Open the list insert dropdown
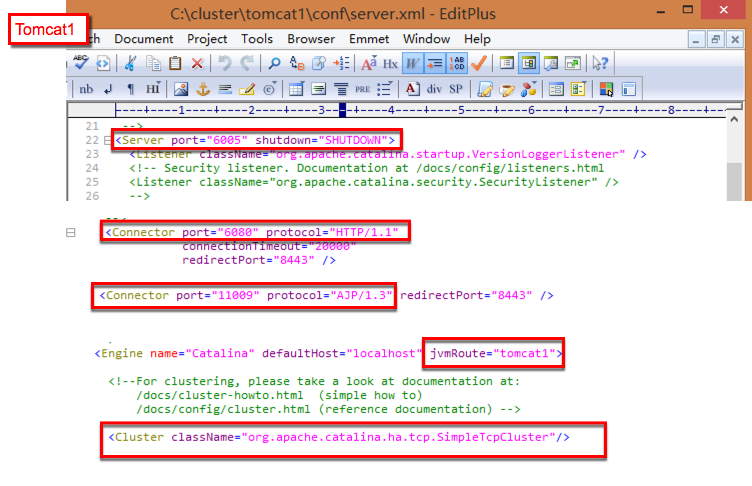Screen dimensions: 752x486 [x=385, y=89]
